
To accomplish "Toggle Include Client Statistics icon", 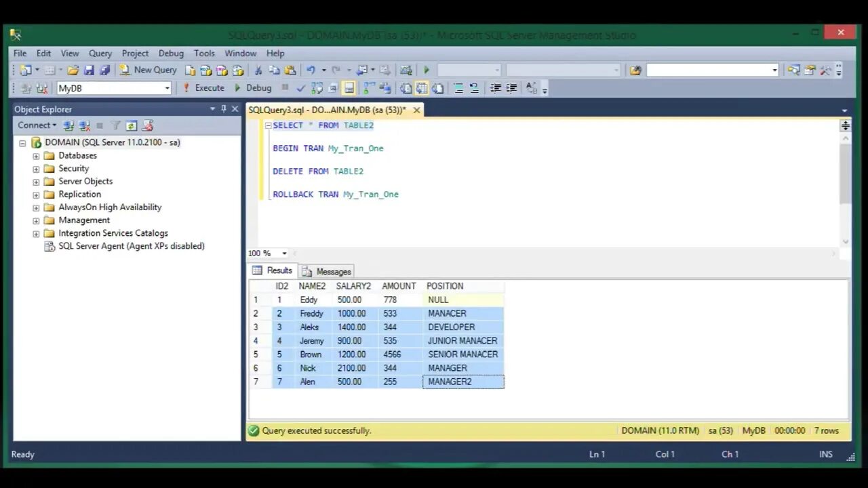I will (384, 88).
